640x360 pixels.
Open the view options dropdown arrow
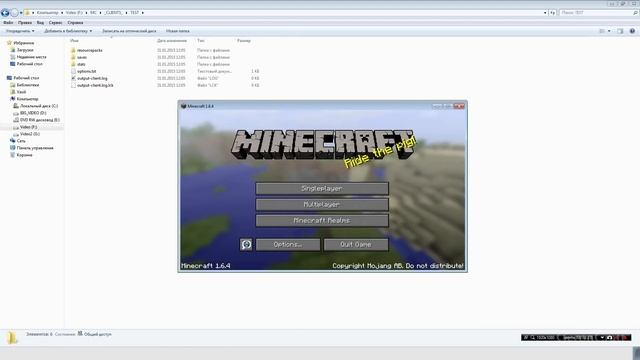[x=609, y=31]
